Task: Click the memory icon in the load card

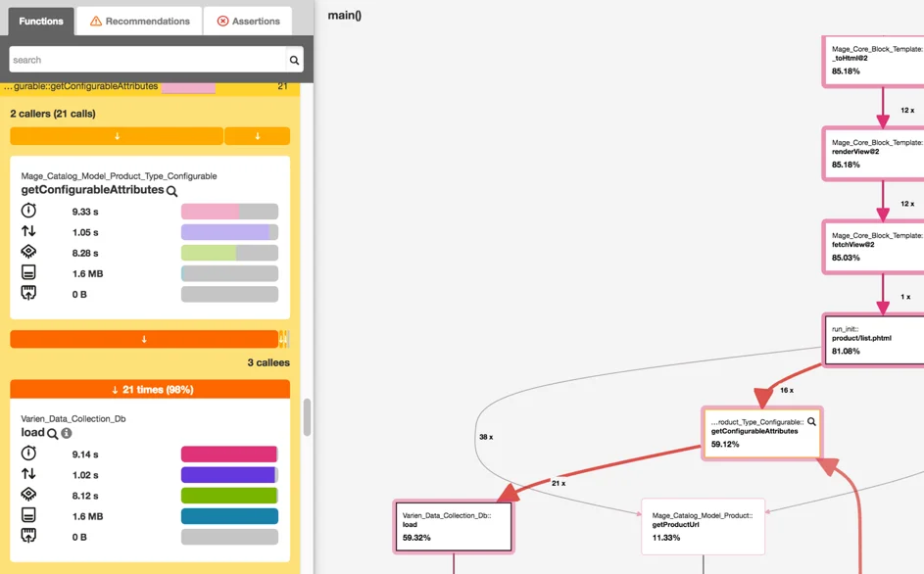Action: click(28, 516)
